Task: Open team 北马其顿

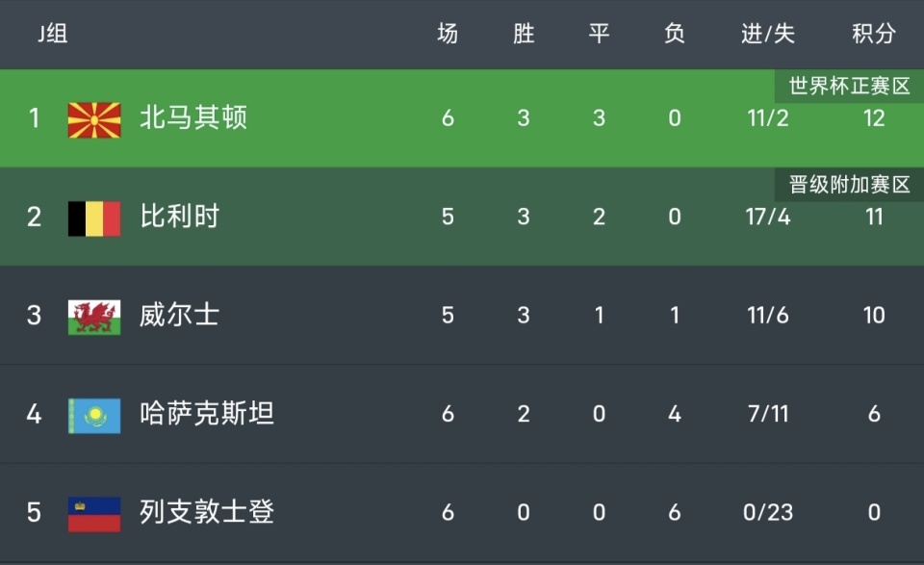Action: coord(193,118)
